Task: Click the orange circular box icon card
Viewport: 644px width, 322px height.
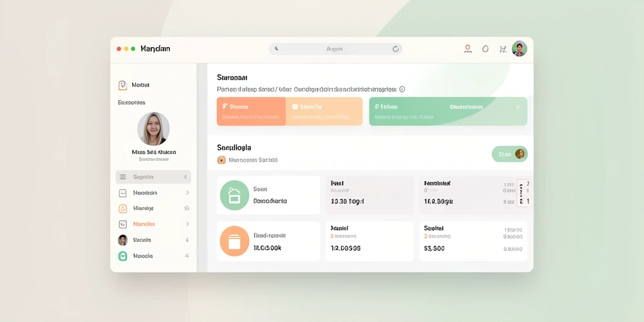Action: [x=235, y=241]
